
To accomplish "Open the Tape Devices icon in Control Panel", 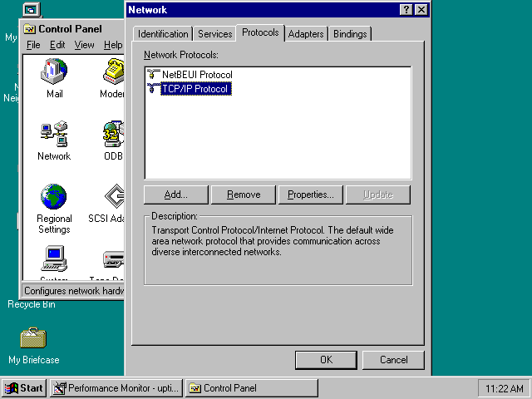I will [x=114, y=259].
